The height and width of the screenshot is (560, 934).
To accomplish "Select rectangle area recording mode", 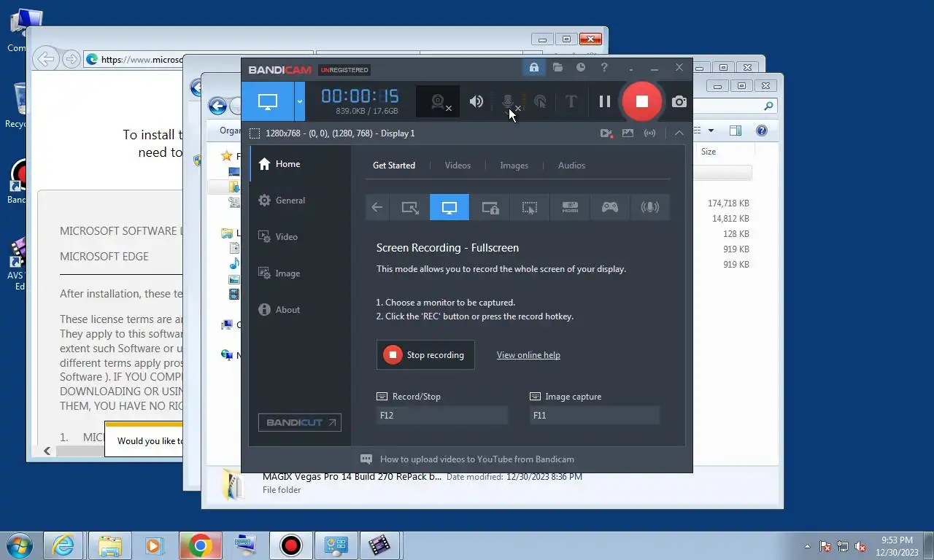I will pos(410,207).
